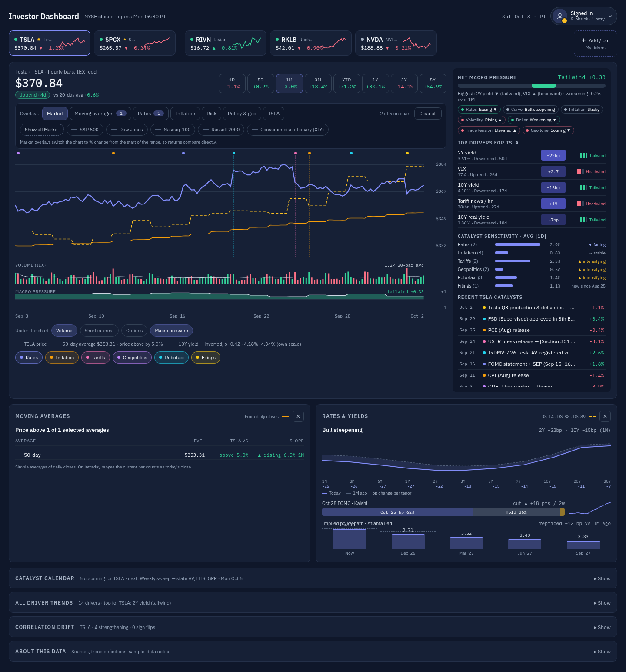This screenshot has height=672, width=626.
Task: Open the Moving averages overlay tab
Action: point(100,114)
